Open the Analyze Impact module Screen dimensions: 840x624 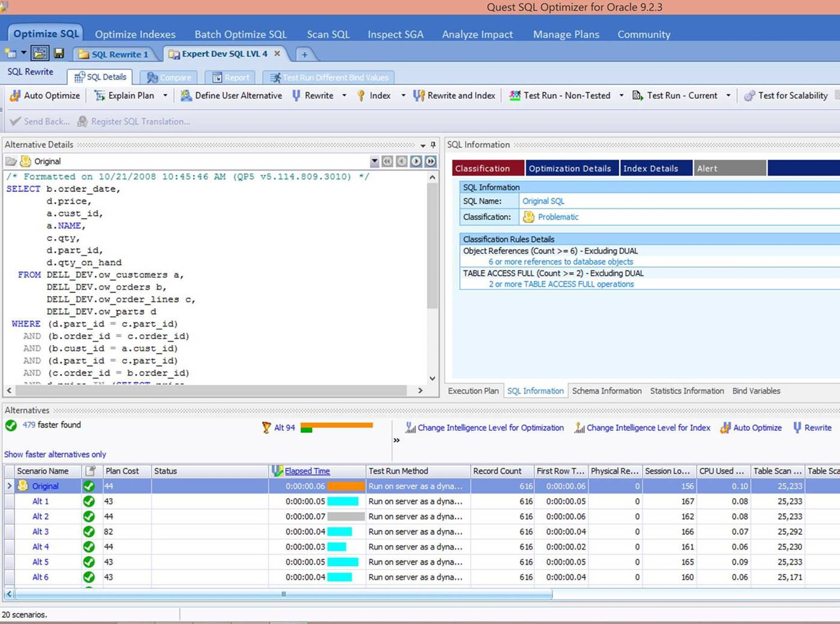point(477,34)
